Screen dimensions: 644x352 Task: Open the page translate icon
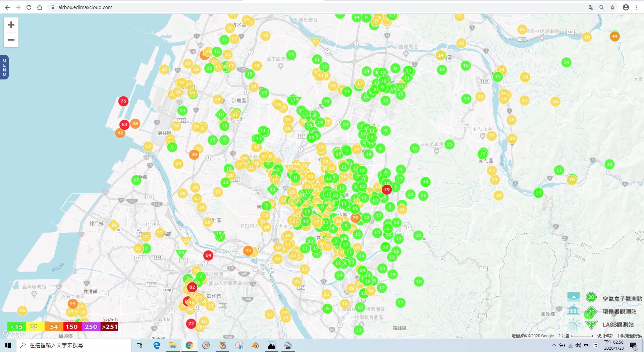point(591,7)
